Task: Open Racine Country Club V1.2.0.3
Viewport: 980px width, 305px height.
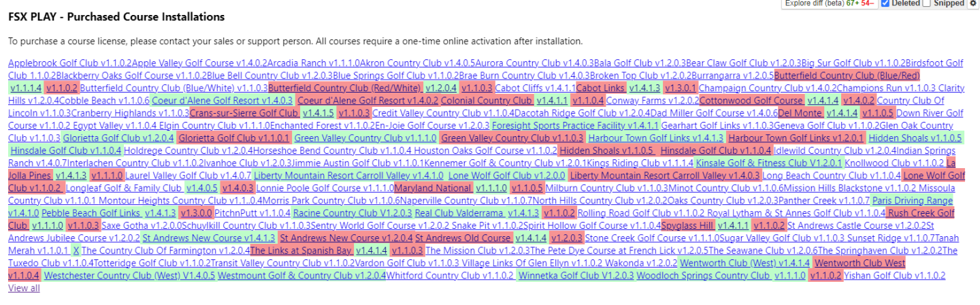Action: [x=351, y=214]
